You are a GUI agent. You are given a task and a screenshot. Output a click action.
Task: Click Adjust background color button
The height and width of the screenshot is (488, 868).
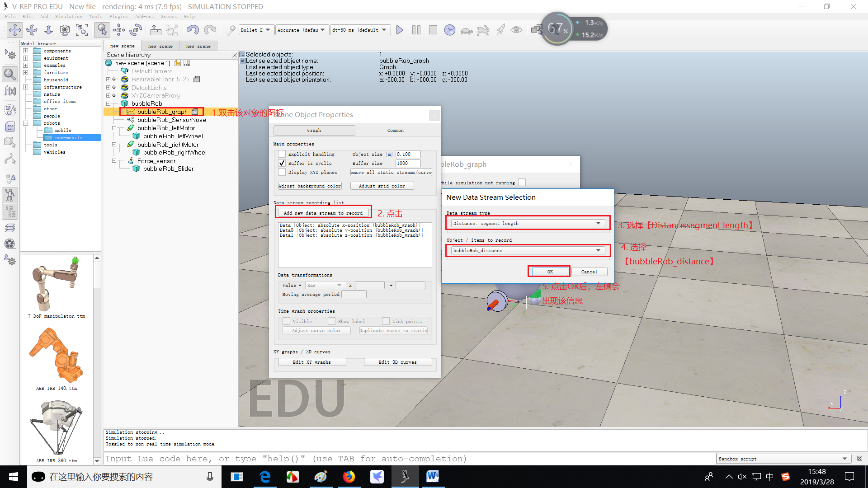point(310,186)
